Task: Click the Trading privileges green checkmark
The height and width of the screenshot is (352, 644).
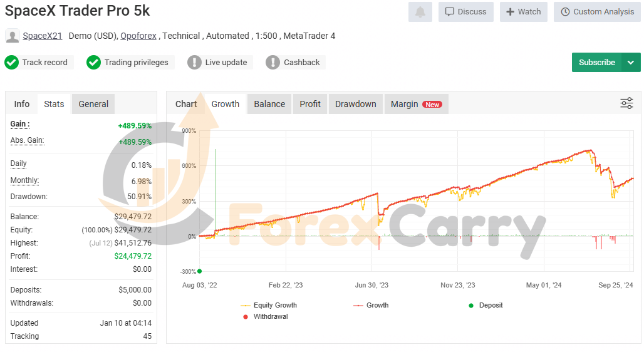Action: pyautogui.click(x=93, y=63)
